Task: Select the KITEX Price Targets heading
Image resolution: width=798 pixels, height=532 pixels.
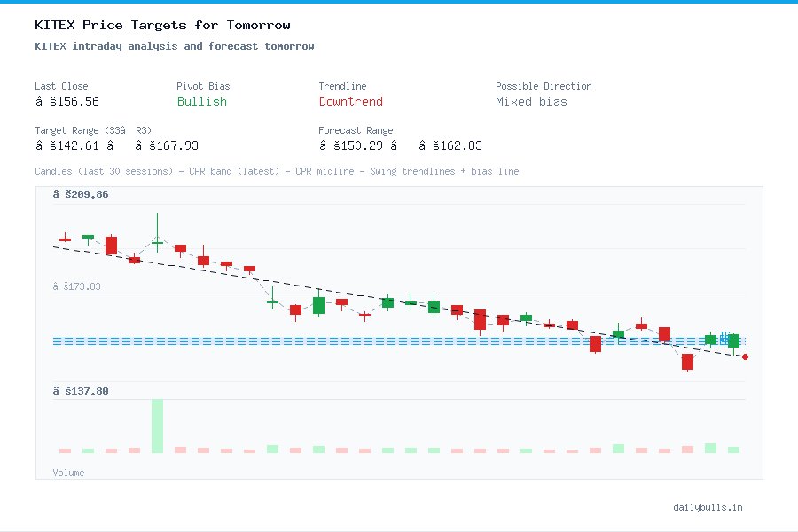Action: point(160,25)
